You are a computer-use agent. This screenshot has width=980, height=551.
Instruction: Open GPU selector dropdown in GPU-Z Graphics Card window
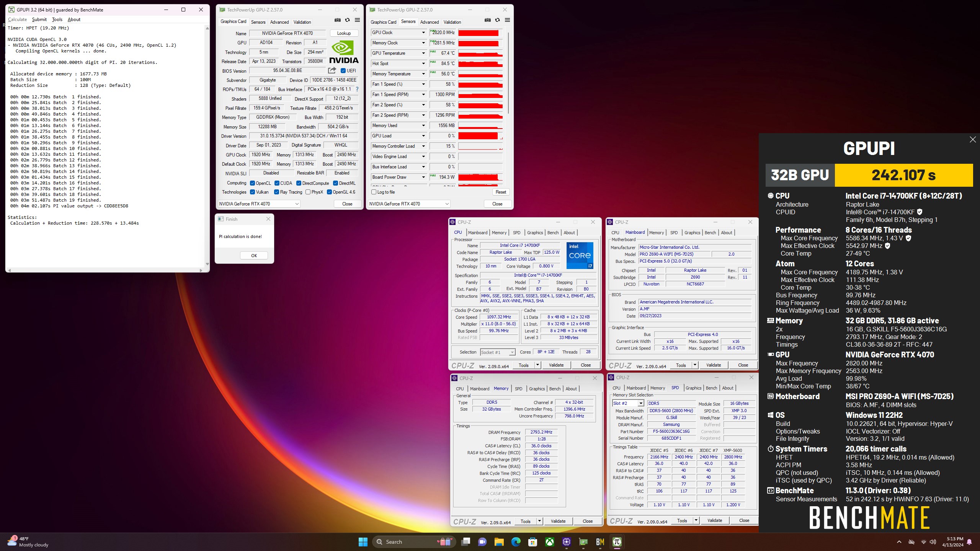coord(259,204)
